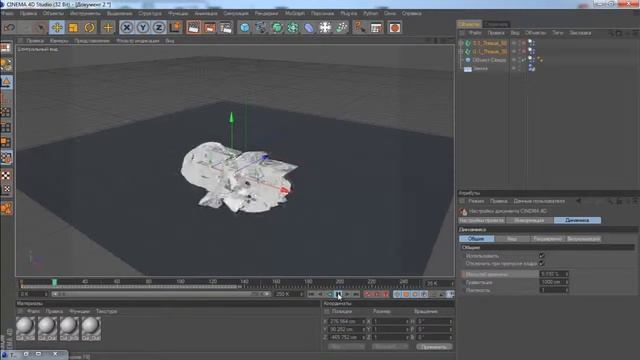Click the Undo arrow icon
This screenshot has height=360, width=640.
point(10,28)
